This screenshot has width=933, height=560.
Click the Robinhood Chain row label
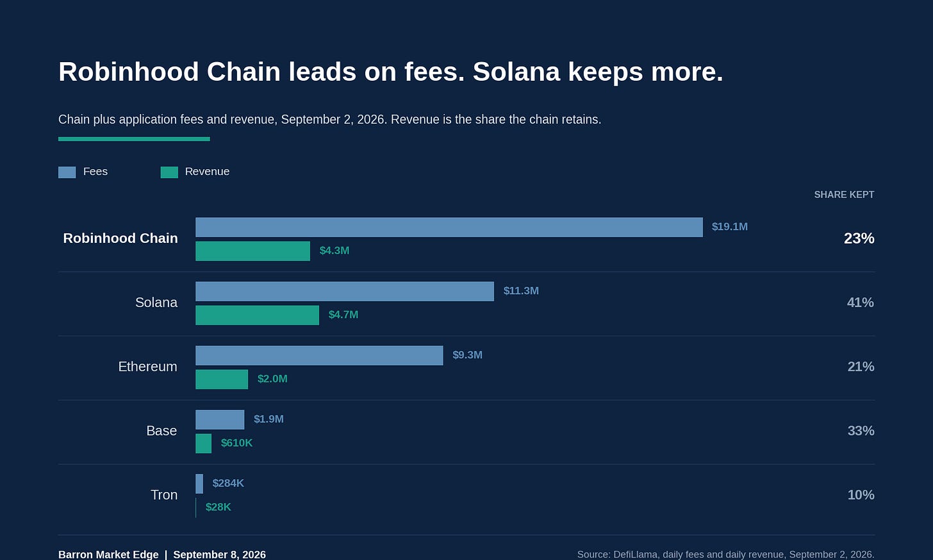[x=120, y=238]
